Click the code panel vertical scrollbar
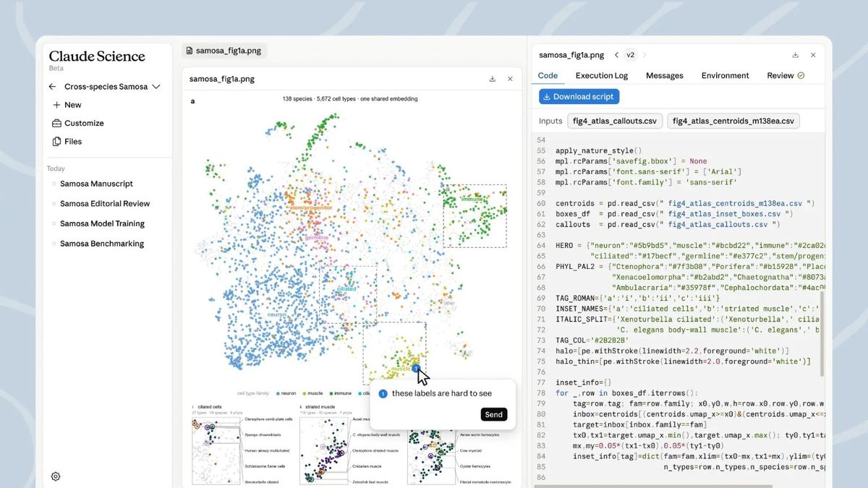Viewport: 868px width, 488px height. [x=823, y=334]
